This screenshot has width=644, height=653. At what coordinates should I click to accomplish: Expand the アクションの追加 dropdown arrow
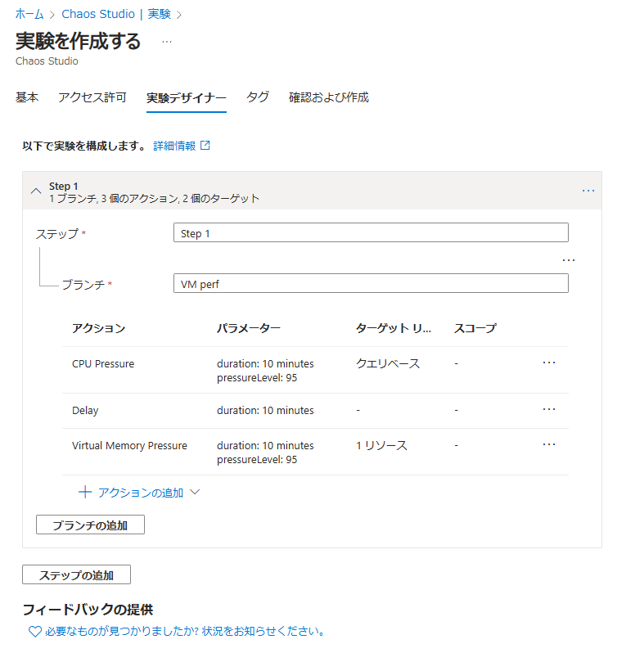(x=195, y=493)
